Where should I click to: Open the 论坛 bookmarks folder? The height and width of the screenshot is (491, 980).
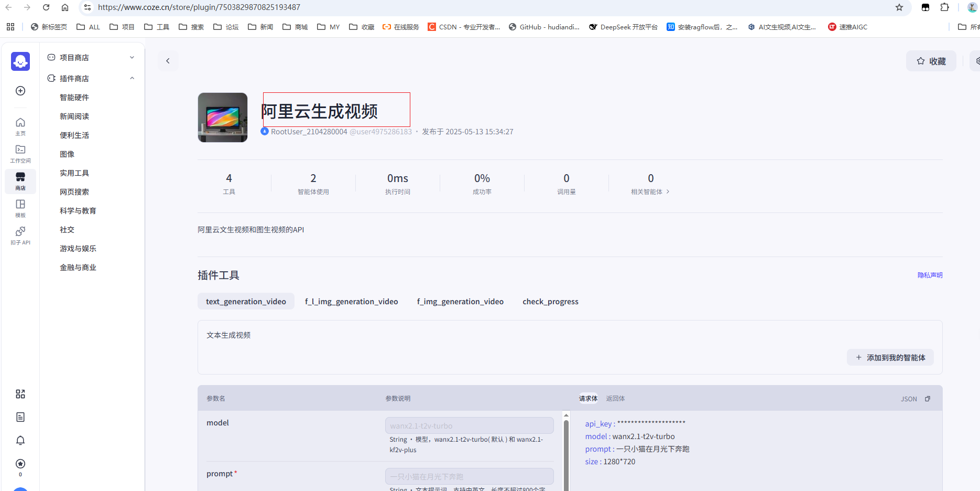point(225,27)
